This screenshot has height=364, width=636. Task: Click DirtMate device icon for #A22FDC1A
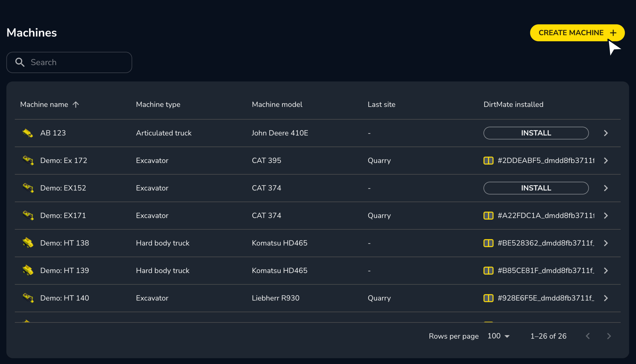tap(488, 215)
